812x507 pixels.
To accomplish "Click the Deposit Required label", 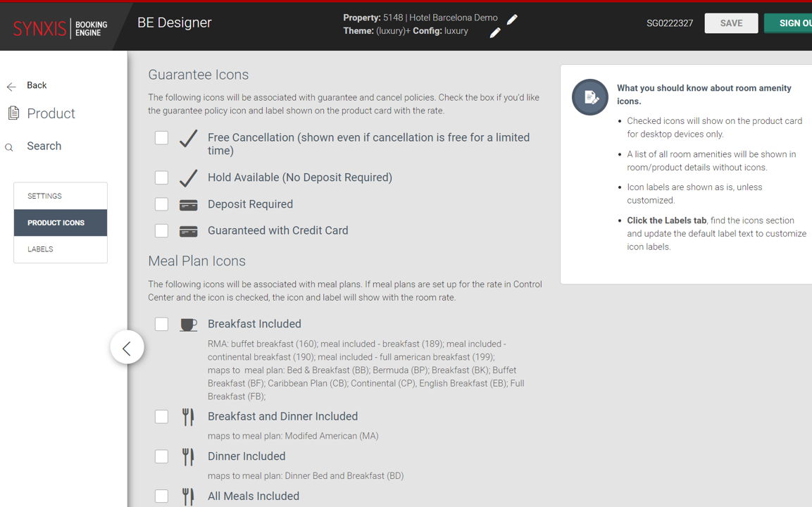I will (250, 204).
